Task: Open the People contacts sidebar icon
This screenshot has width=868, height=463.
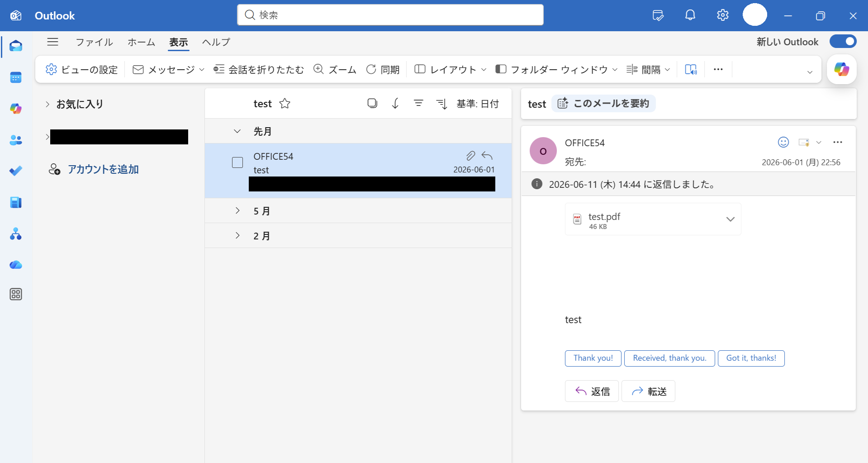Action: (x=16, y=140)
